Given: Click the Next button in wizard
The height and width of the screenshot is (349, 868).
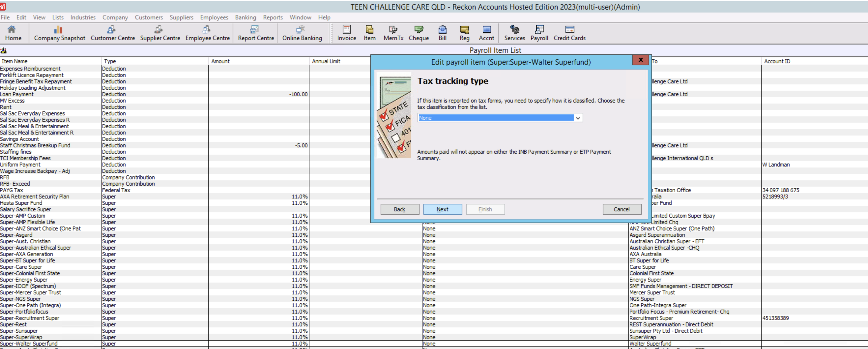Looking at the screenshot, I should coord(442,209).
